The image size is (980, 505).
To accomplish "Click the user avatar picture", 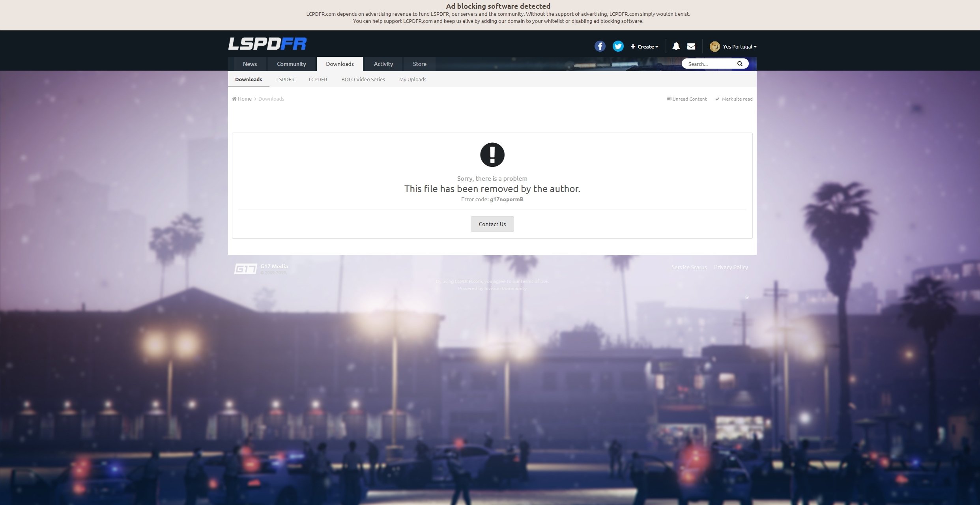I will click(714, 47).
